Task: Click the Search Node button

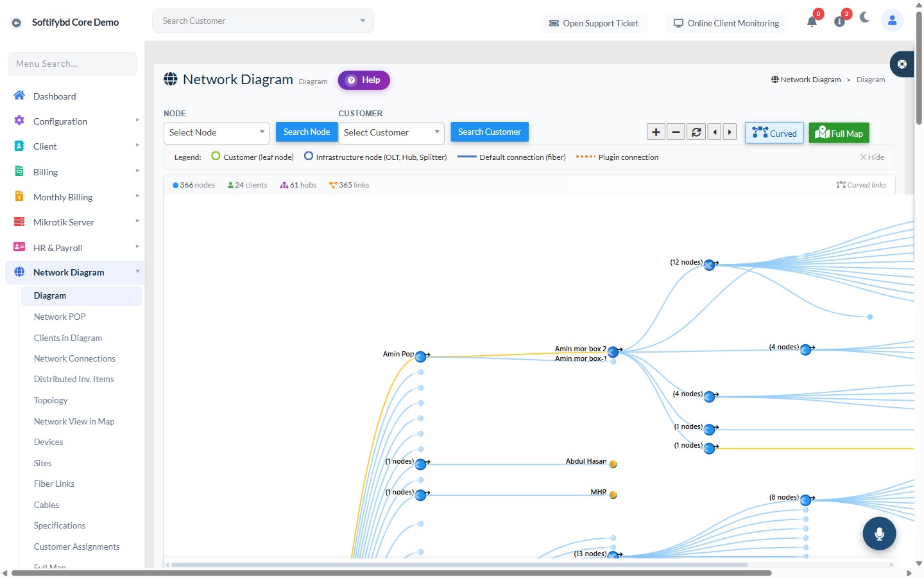Action: 307,132
